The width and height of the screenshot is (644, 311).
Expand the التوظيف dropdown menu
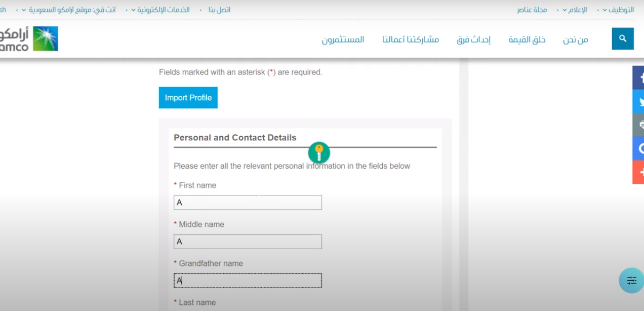coord(618,10)
